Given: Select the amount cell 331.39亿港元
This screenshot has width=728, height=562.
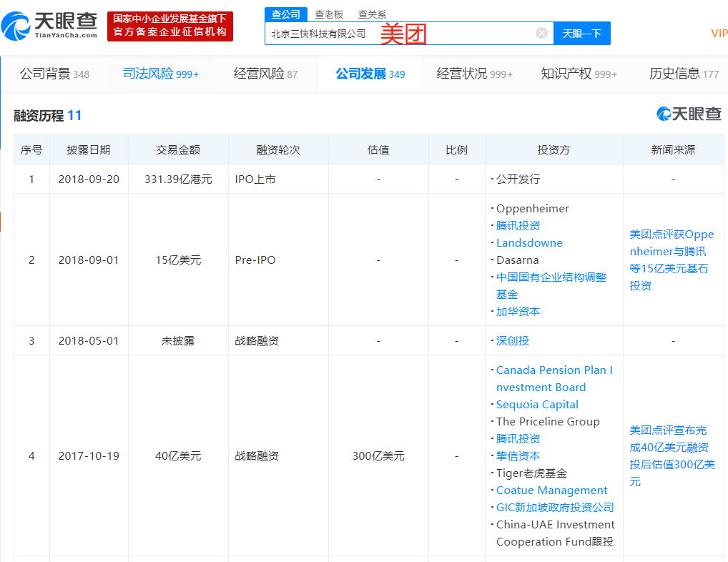Looking at the screenshot, I should tap(178, 179).
